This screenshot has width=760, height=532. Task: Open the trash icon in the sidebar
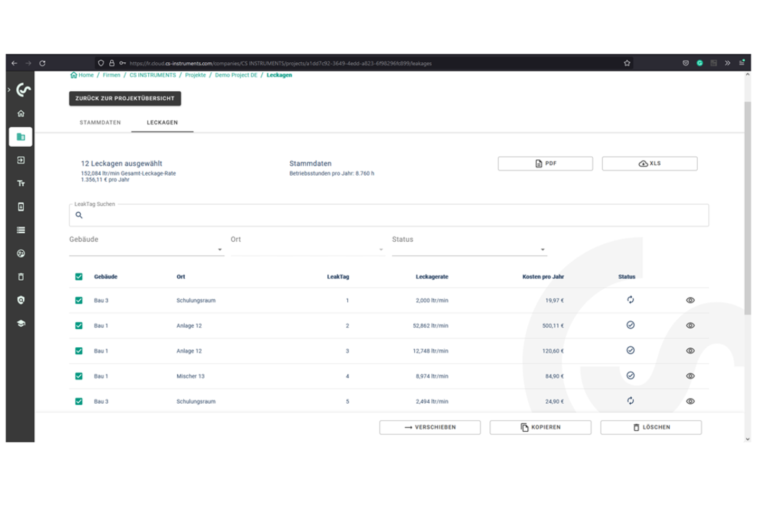click(x=21, y=277)
